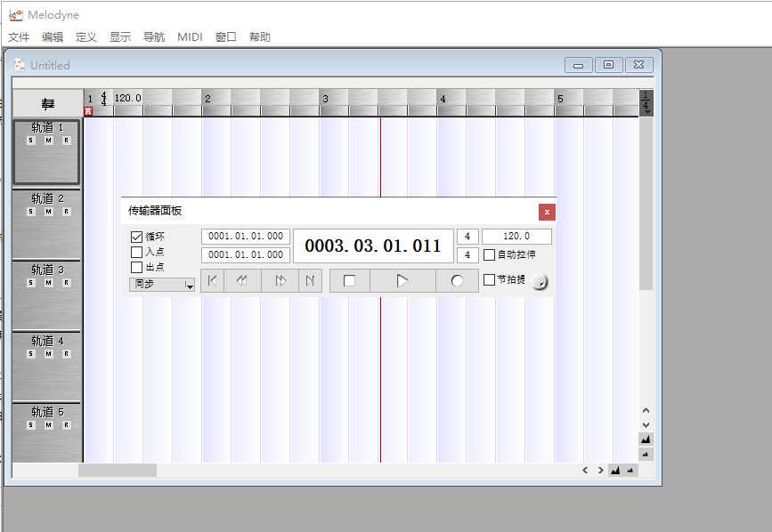
Task: Solo track 轨道 5
Action: (x=31, y=425)
